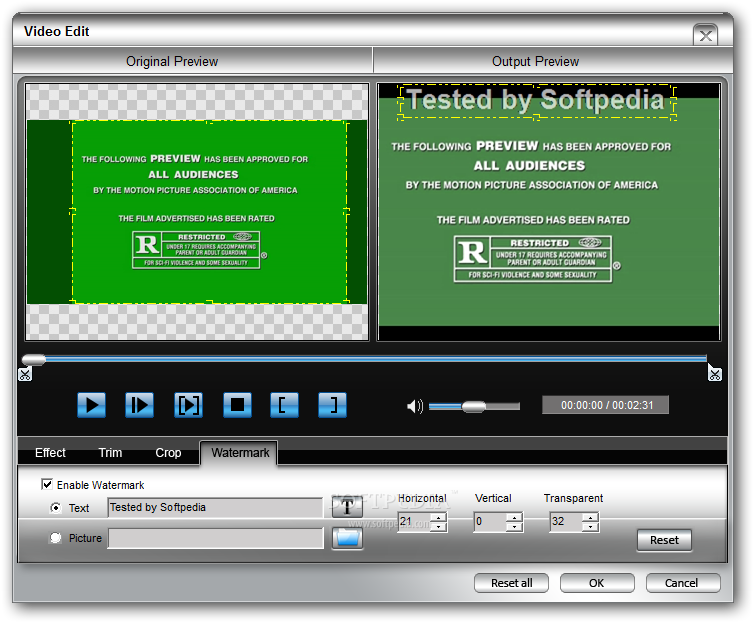Click the left scissors trim marker
Screen dimensions: 754x623
25,374
